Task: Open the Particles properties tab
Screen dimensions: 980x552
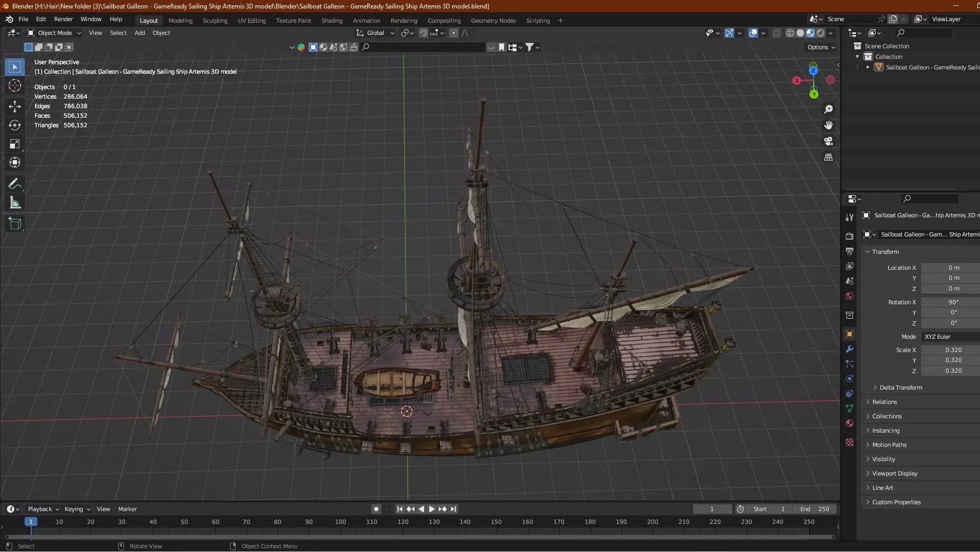Action: point(850,364)
